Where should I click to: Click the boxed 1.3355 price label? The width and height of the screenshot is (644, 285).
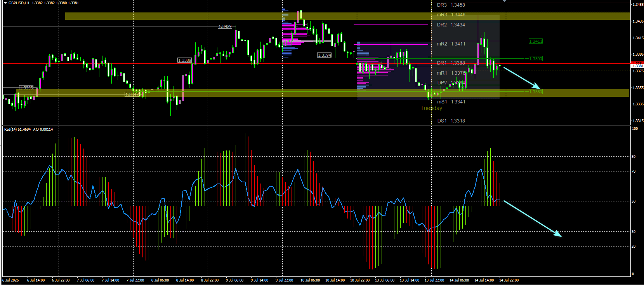click(26, 88)
